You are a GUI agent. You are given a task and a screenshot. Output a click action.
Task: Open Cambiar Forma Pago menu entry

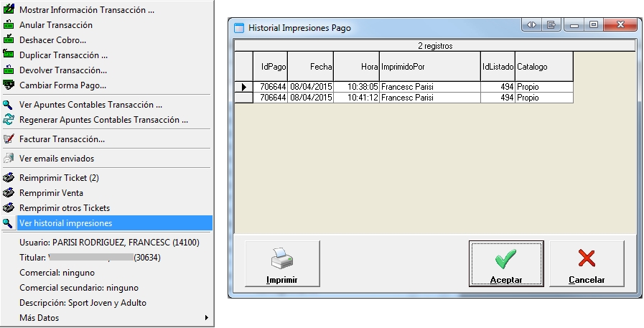62,85
